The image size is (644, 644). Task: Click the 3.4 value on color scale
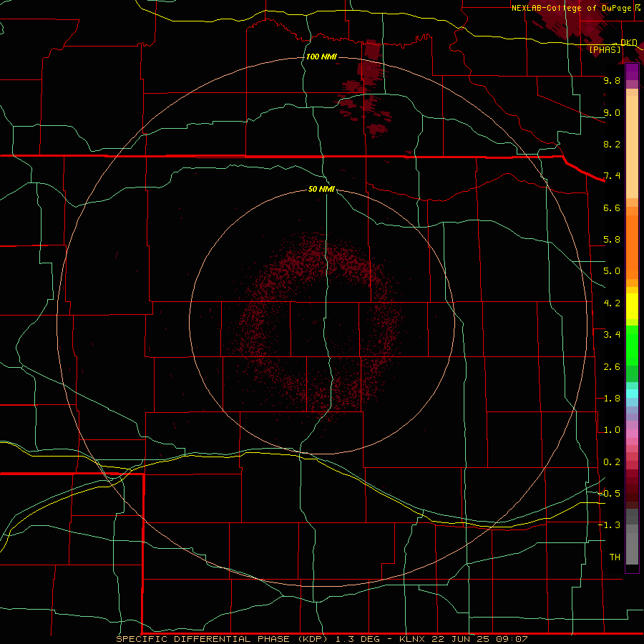pos(612,335)
